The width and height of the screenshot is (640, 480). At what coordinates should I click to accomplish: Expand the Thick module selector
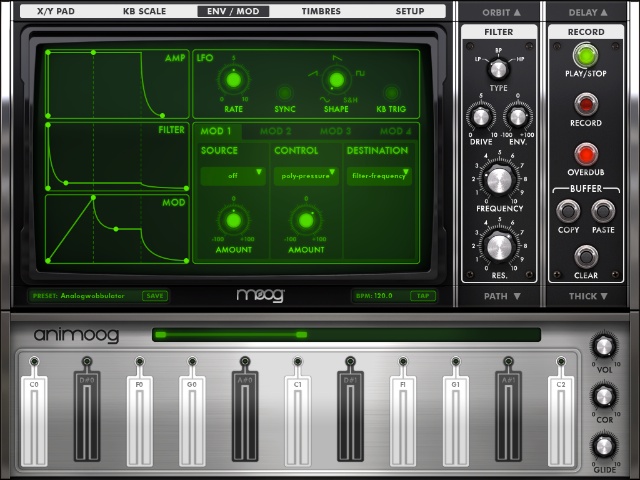point(588,296)
